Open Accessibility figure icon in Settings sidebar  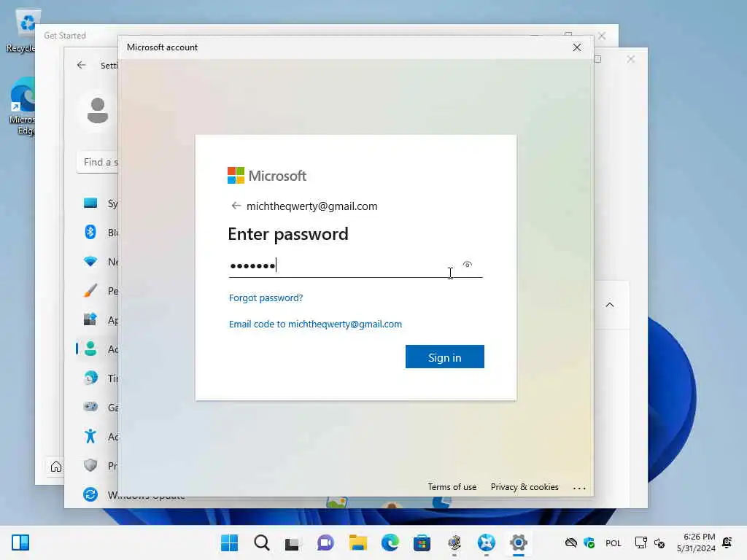90,436
